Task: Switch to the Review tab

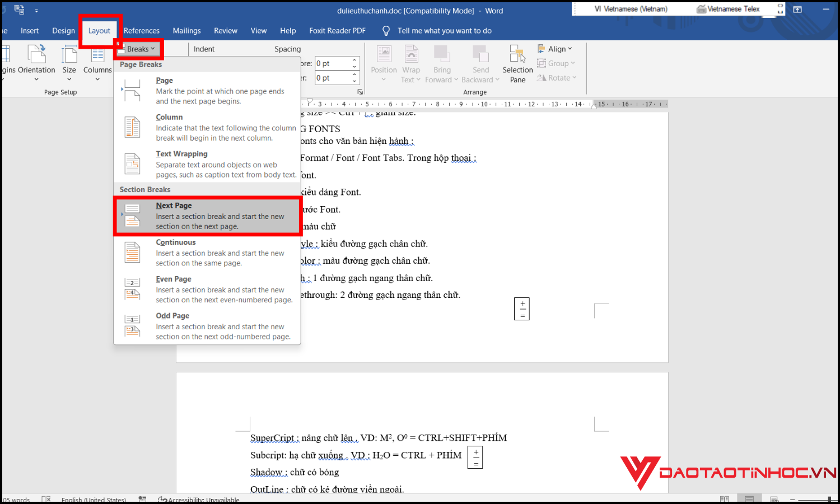Action: tap(226, 31)
